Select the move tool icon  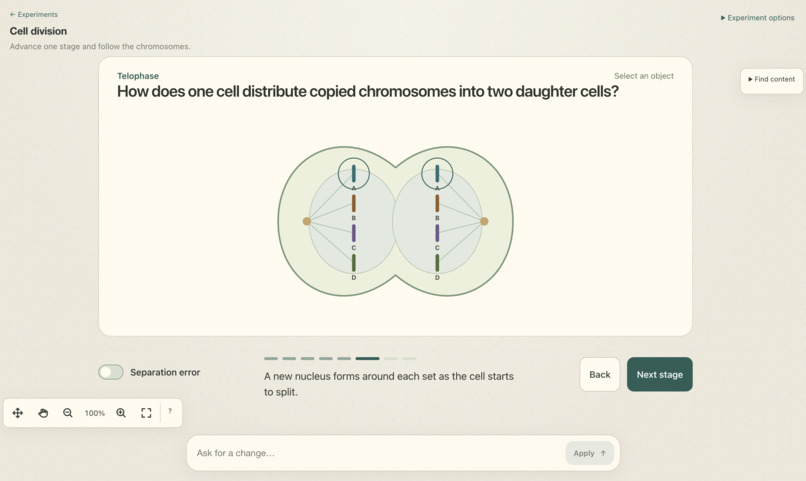(x=17, y=413)
